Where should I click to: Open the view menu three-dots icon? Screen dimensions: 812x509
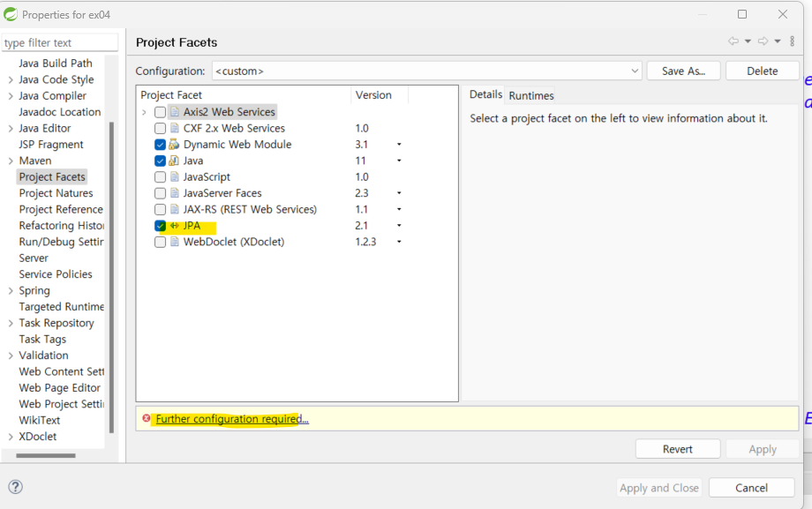tap(793, 41)
